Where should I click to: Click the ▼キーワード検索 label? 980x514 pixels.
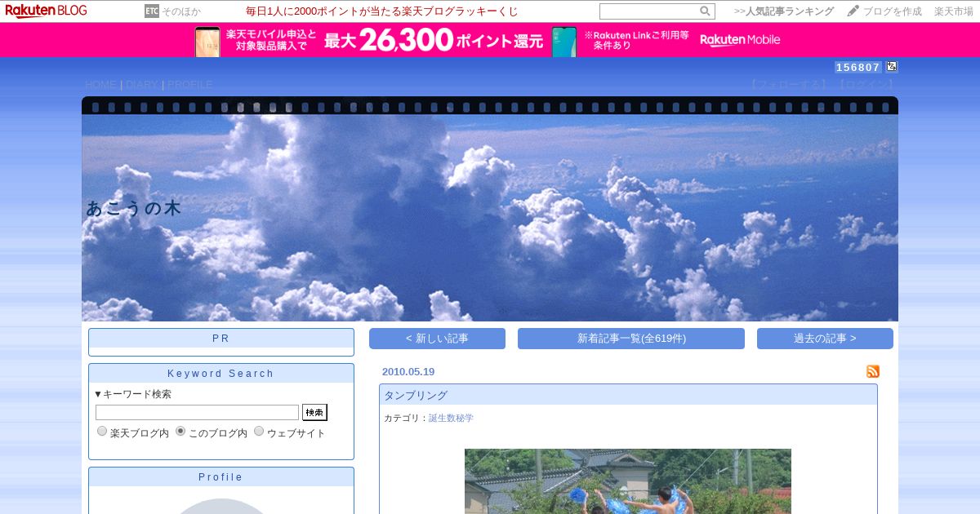point(133,394)
